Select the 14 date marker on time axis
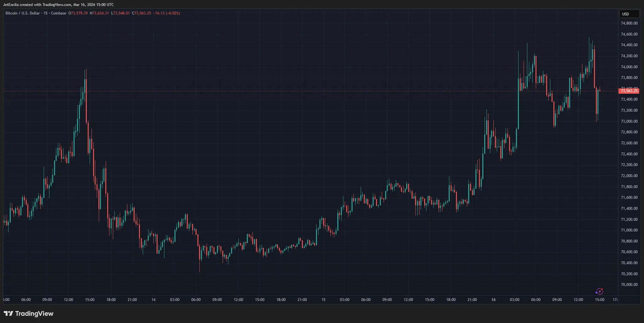This screenshot has width=644, height=323. click(x=153, y=300)
